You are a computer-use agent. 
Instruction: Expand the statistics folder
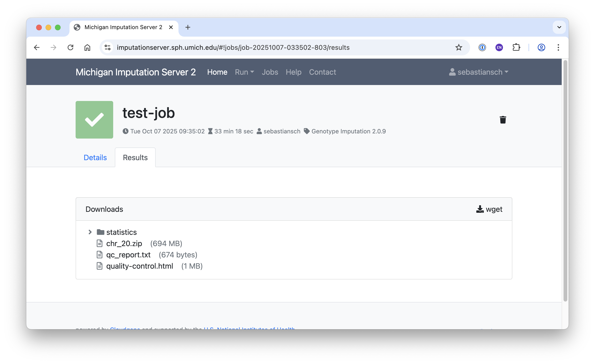click(x=90, y=232)
